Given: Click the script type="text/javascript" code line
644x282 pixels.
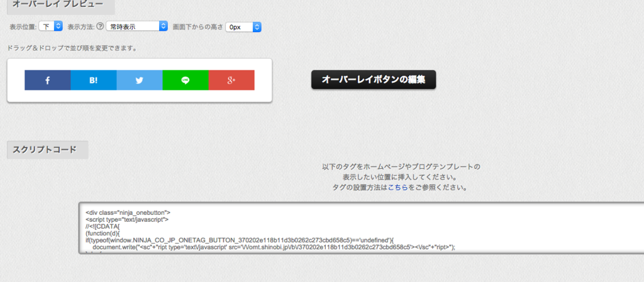Looking at the screenshot, I should [127, 220].
